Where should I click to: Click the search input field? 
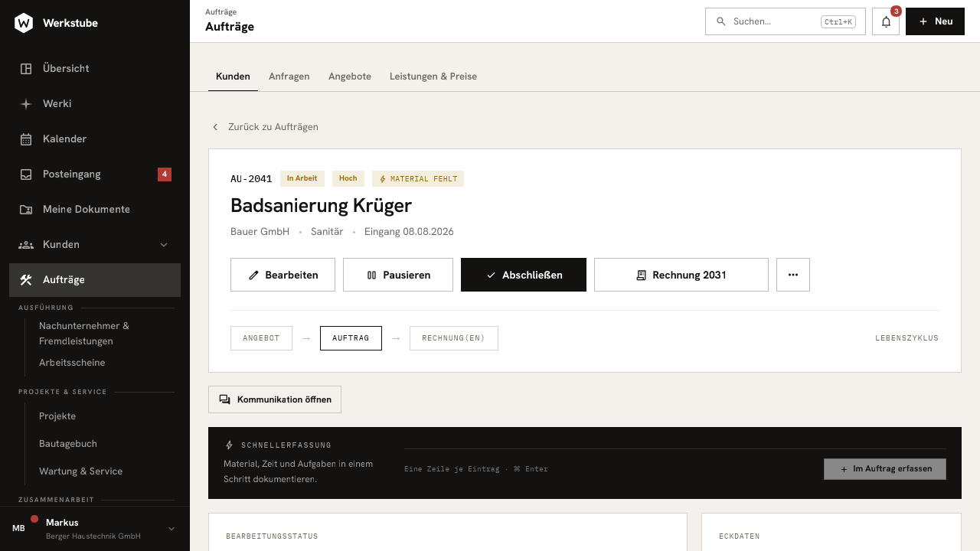pos(786,21)
